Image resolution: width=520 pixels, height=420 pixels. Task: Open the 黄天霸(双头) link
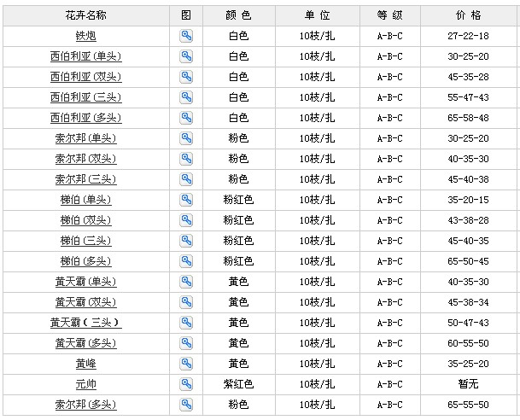86,302
